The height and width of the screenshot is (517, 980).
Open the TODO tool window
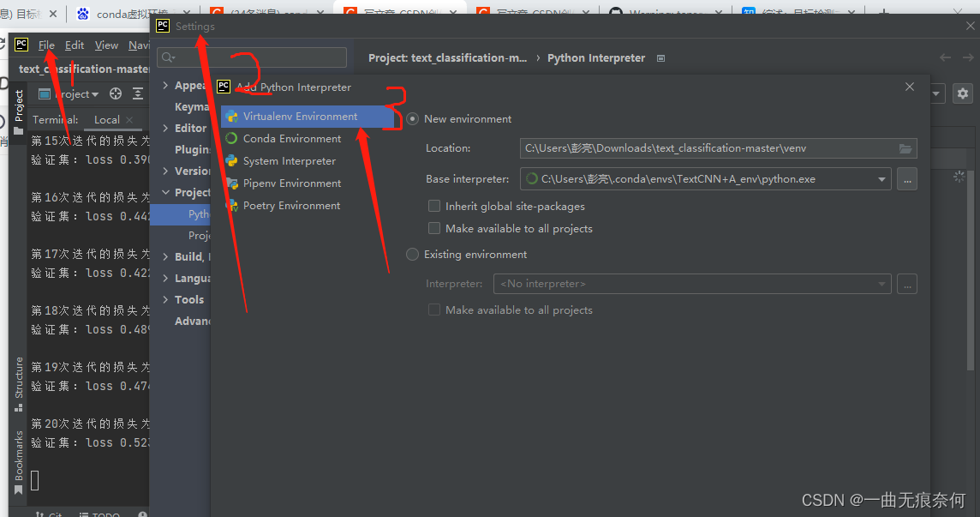pos(100,514)
